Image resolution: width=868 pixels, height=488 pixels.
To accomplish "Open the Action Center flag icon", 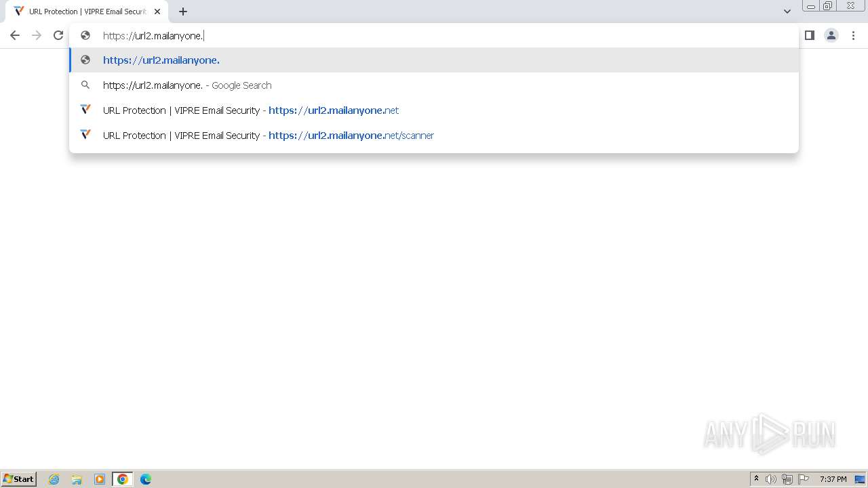I will point(804,479).
